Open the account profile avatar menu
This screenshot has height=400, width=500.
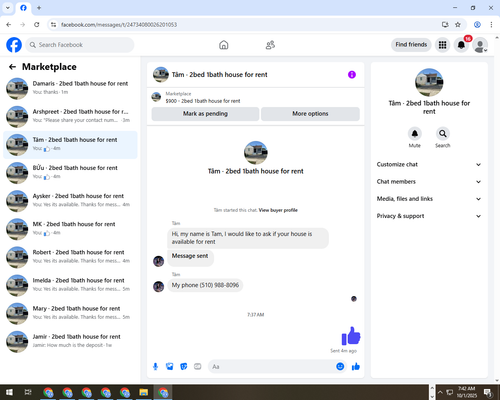[x=480, y=45]
